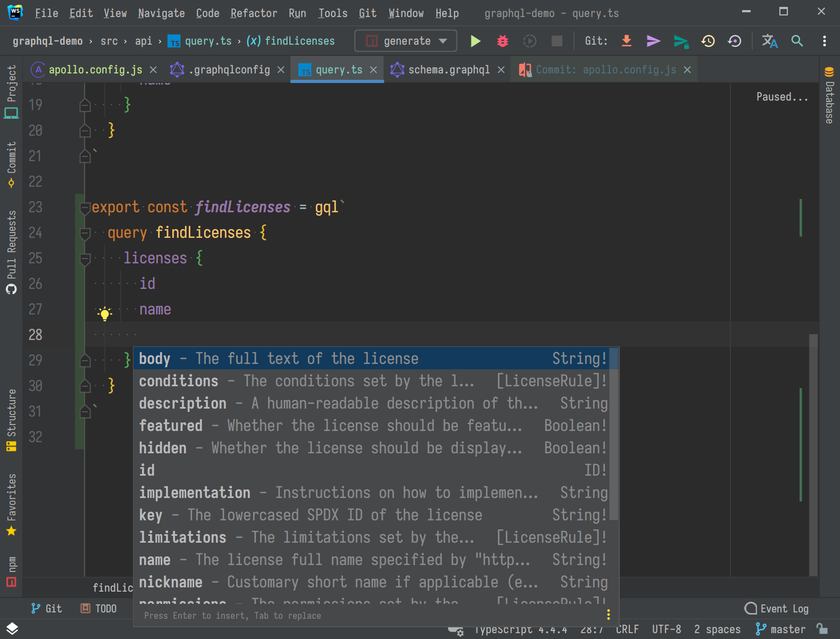
Task: Collapse the findLicenses export fold on line 23
Action: [85, 208]
